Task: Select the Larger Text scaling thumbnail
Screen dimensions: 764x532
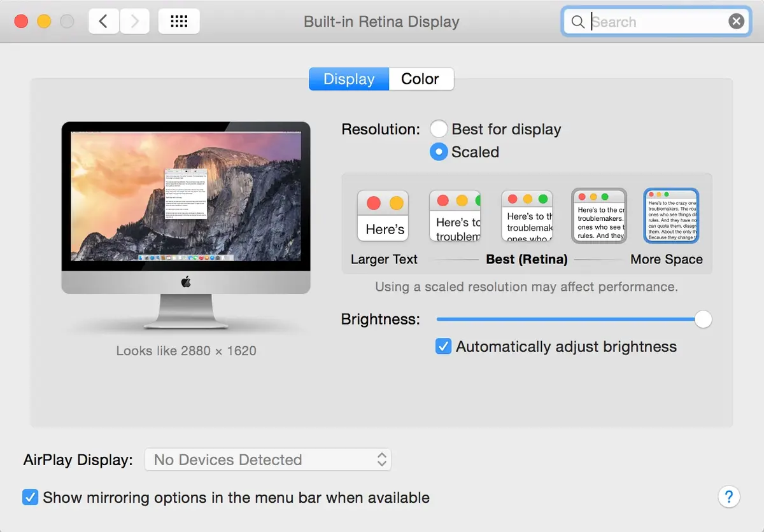Action: [383, 216]
